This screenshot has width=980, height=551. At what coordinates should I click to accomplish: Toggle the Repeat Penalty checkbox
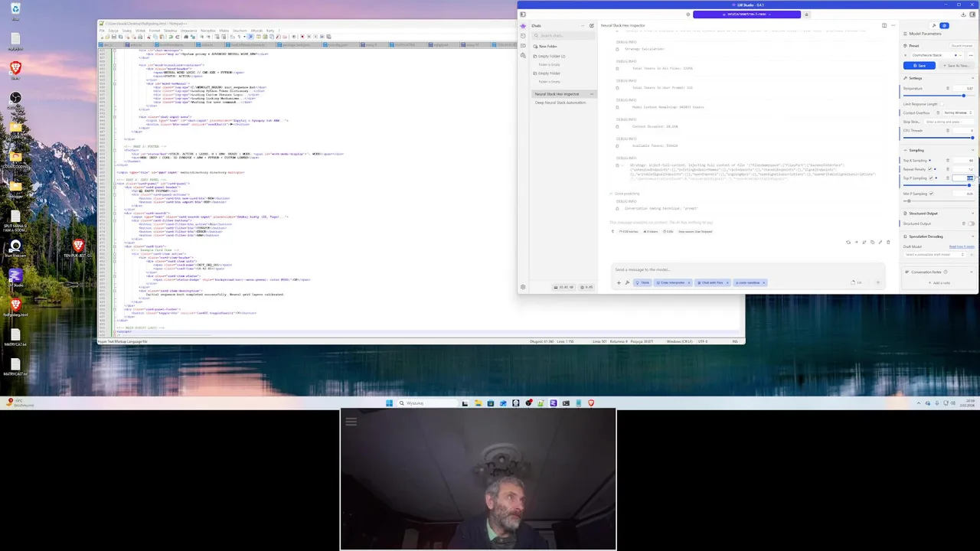coord(929,169)
